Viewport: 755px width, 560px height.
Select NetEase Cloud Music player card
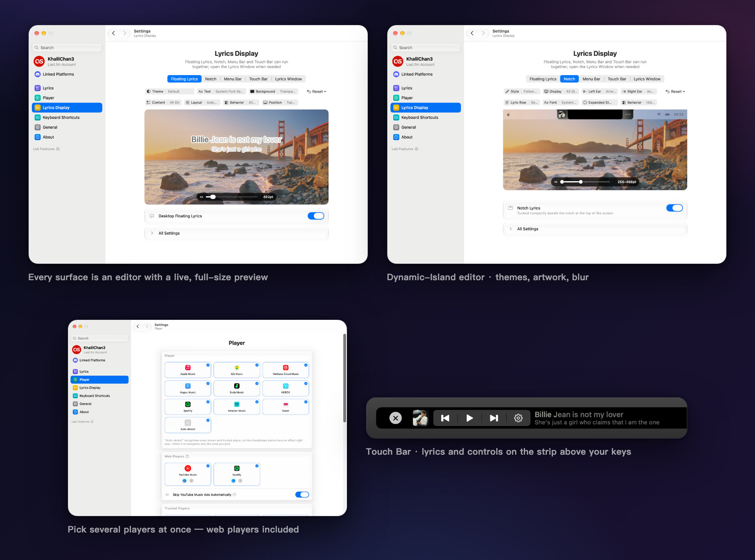[x=285, y=370]
